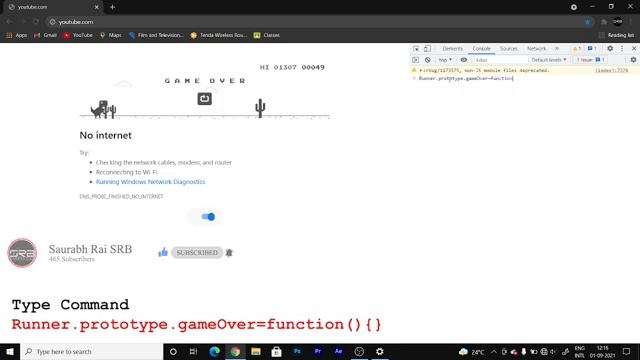Open DevTools settings gear in top tab bar
The image size is (640, 360).
[610, 49]
